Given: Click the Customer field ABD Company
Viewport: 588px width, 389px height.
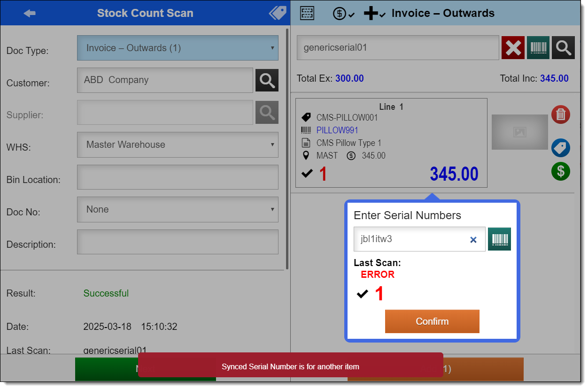Looking at the screenshot, I should coord(165,80).
